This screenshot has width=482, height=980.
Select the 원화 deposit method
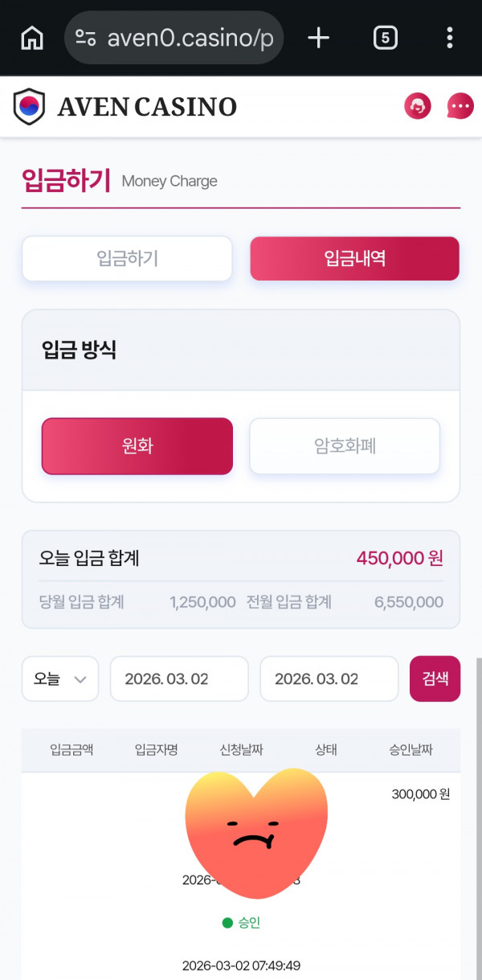(x=137, y=445)
